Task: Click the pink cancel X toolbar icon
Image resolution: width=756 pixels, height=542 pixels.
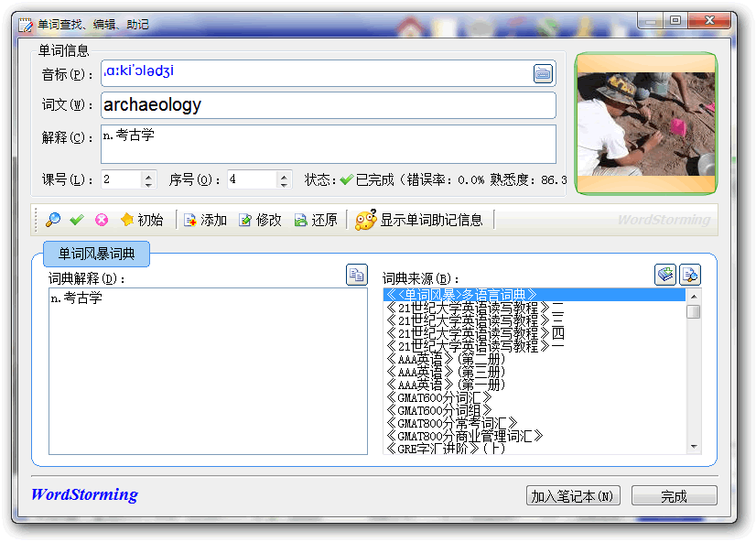Action: point(102,220)
